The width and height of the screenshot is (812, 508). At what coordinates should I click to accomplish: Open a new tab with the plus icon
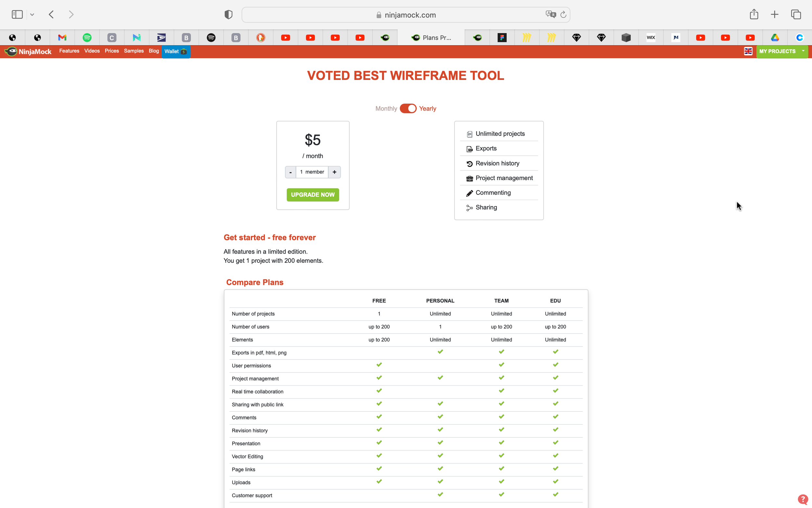click(774, 14)
